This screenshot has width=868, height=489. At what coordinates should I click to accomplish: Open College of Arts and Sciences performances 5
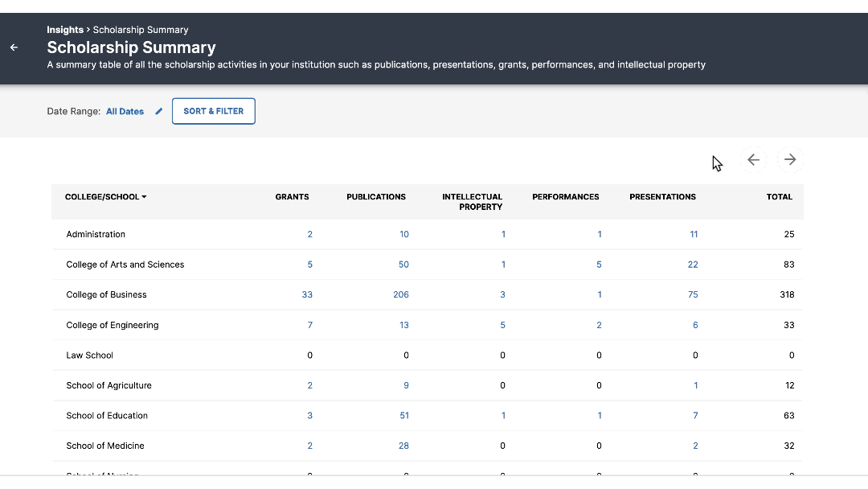click(x=599, y=265)
